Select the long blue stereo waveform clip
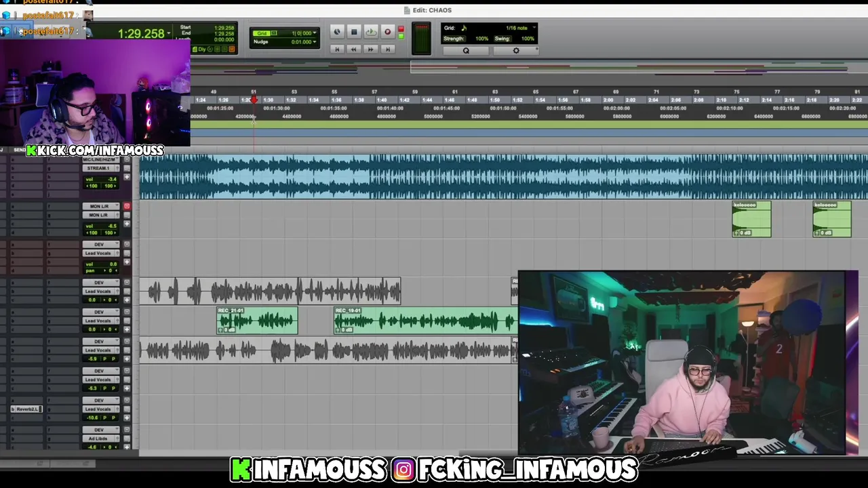The height and width of the screenshot is (488, 868). (x=503, y=178)
